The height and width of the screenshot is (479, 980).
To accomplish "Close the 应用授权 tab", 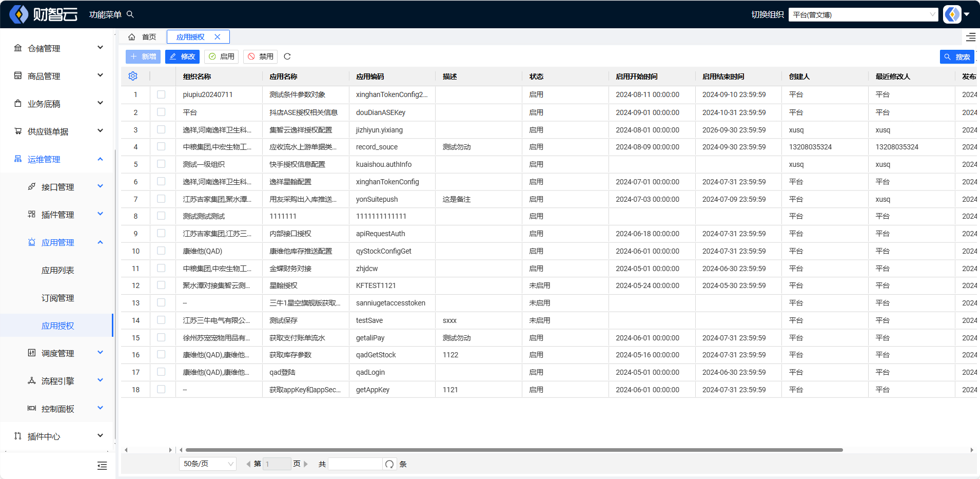I will coord(218,37).
